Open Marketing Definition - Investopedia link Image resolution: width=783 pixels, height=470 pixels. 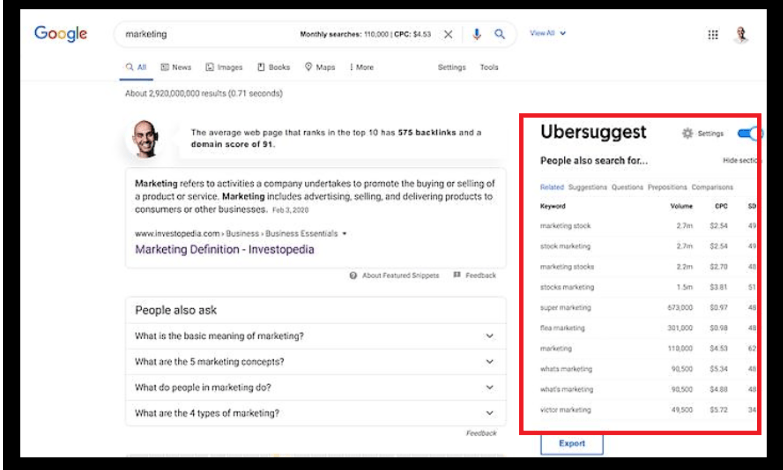pos(225,249)
